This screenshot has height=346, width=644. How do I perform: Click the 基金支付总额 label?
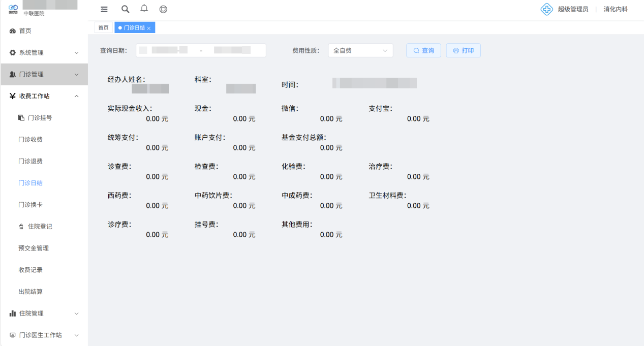(303, 137)
